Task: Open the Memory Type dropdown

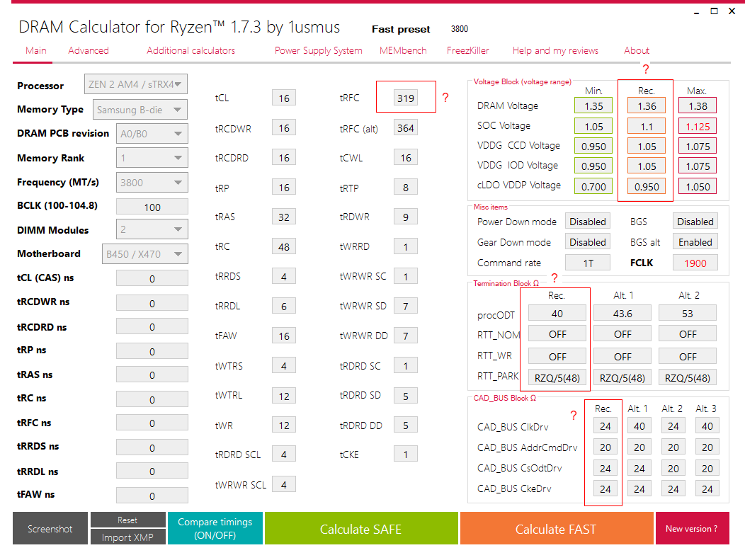Action: click(x=140, y=110)
